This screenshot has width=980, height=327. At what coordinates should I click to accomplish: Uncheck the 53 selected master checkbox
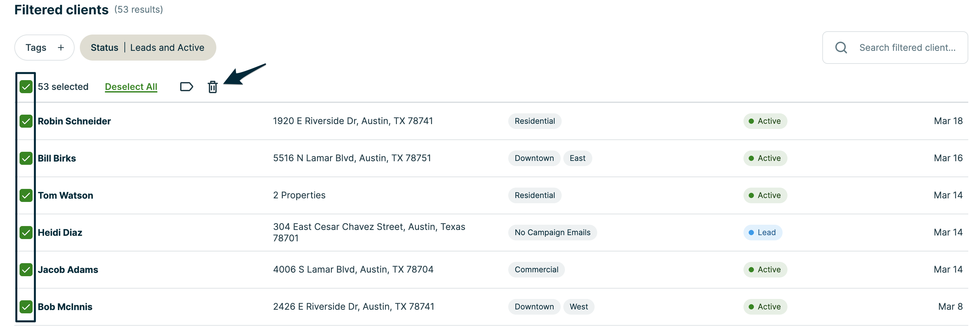pos(26,87)
